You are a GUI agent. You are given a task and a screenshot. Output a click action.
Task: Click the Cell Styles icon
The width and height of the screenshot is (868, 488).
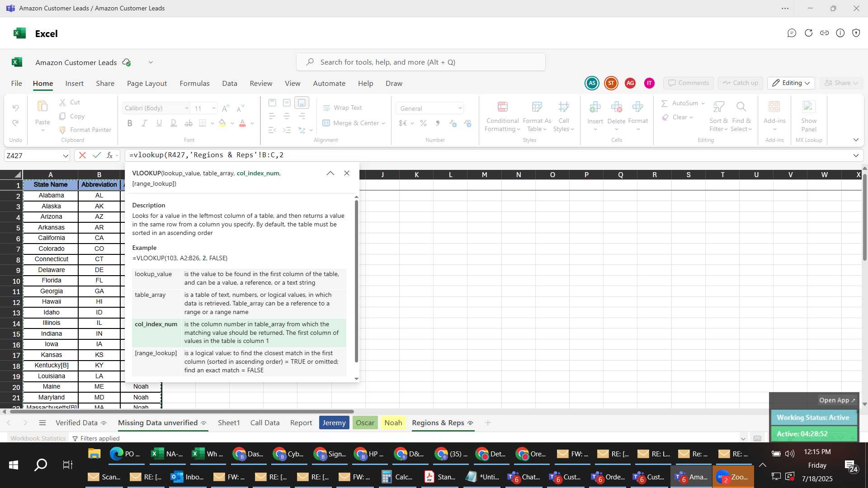click(564, 107)
